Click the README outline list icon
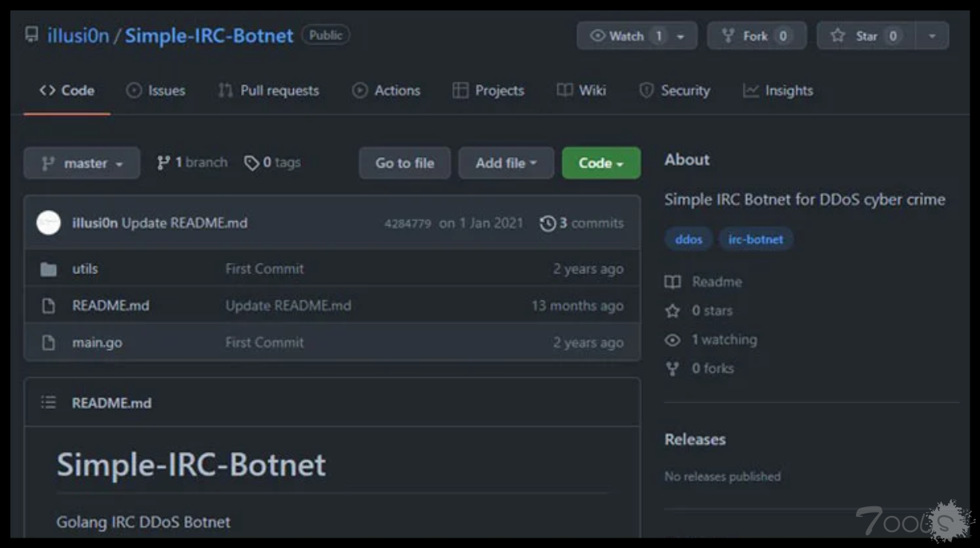 pyautogui.click(x=49, y=403)
